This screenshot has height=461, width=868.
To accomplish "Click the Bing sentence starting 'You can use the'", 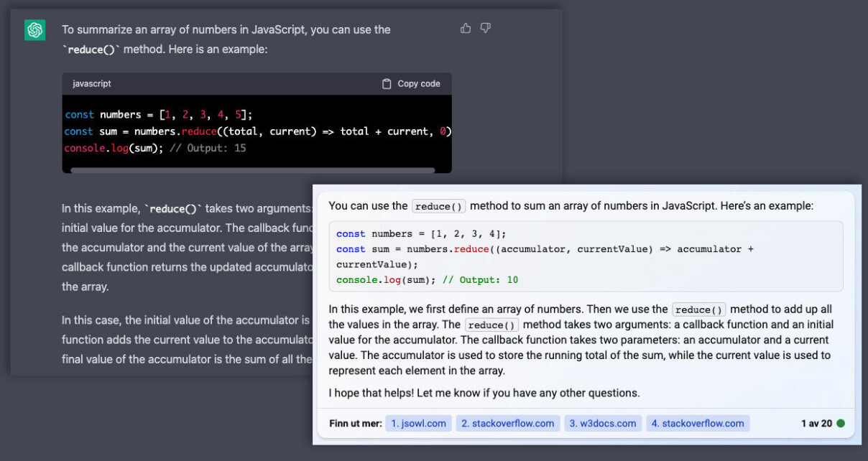I will [571, 206].
